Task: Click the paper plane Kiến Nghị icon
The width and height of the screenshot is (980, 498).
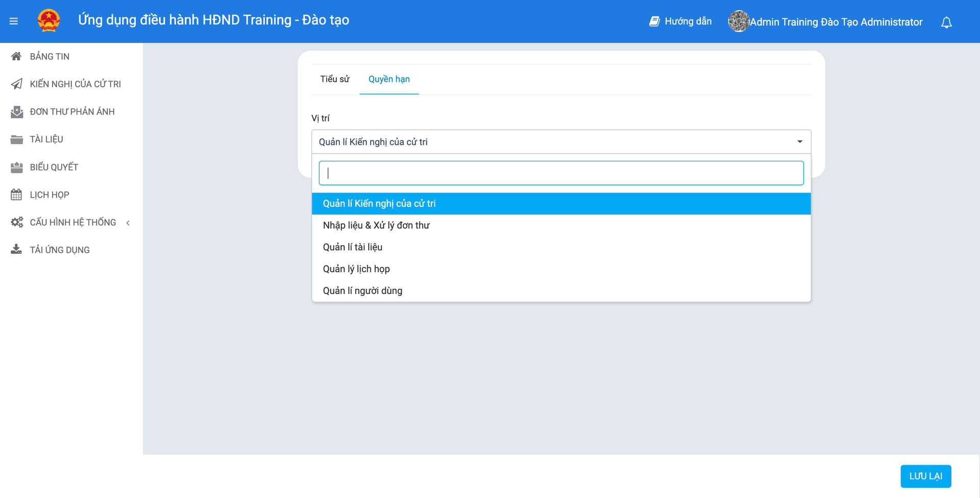Action: pyautogui.click(x=16, y=84)
